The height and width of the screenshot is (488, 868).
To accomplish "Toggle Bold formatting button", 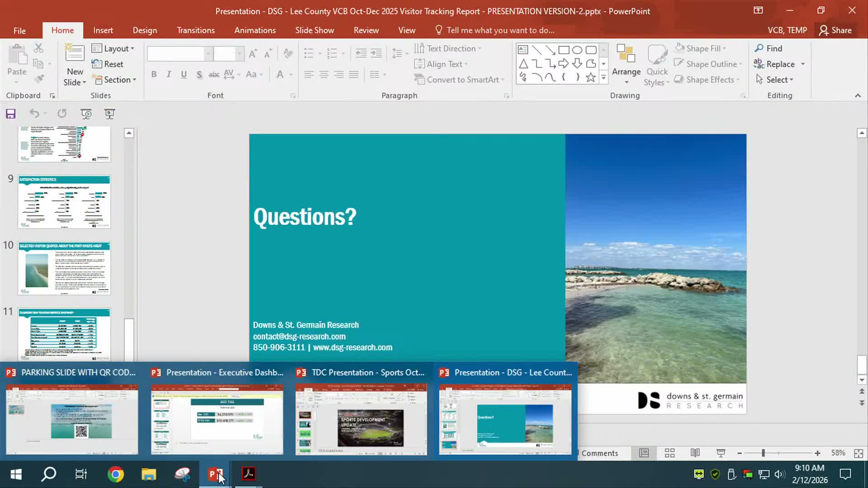I will pos(154,75).
